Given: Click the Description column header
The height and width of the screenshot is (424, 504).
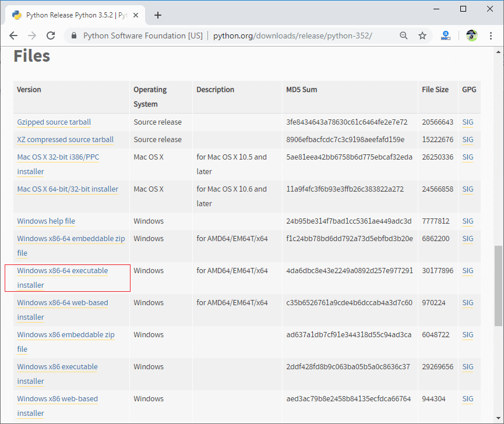Looking at the screenshot, I should (x=216, y=90).
